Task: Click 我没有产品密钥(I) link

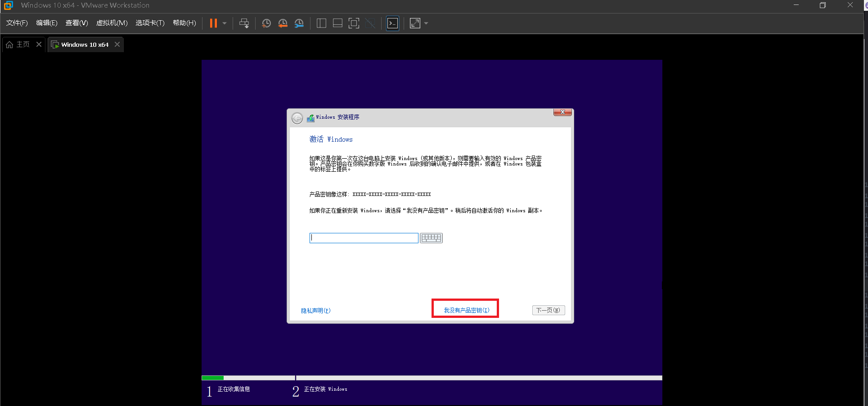Action: [467, 310]
